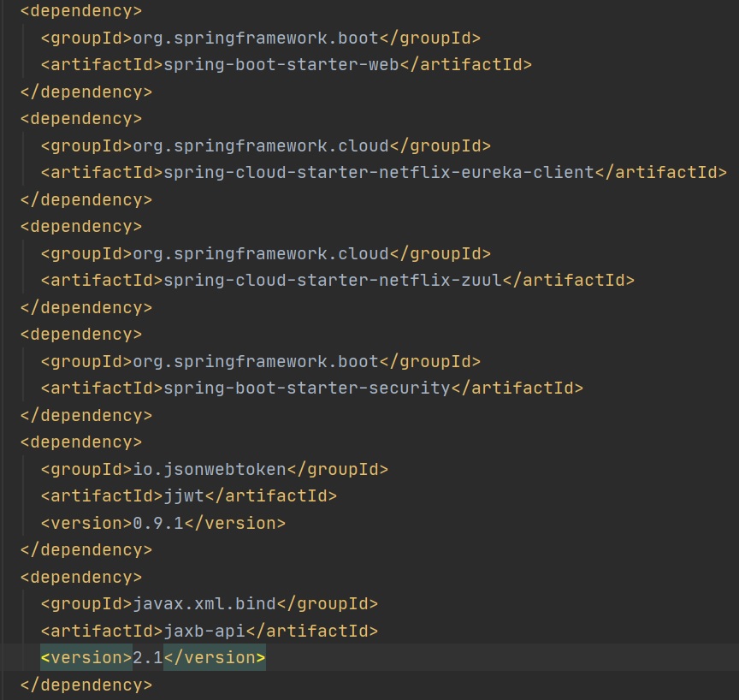Click org.springframework.cloud groupId above eureka-client artifact

[260, 145]
